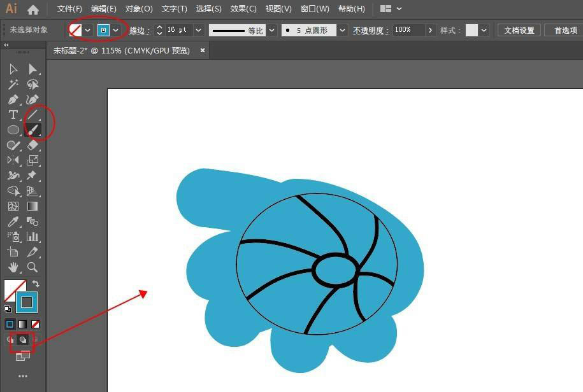This screenshot has width=583, height=392.
Task: Click the 文档设置 button
Action: tap(519, 30)
